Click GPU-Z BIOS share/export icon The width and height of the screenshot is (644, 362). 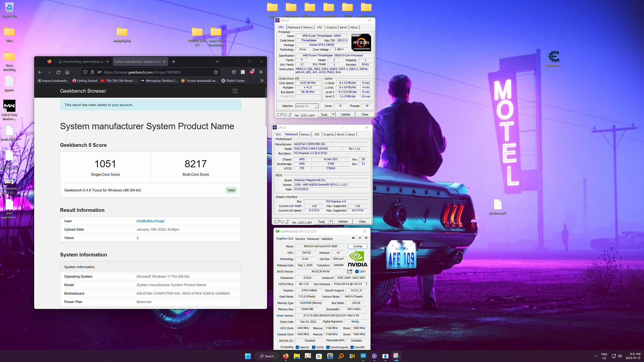pos(350,271)
